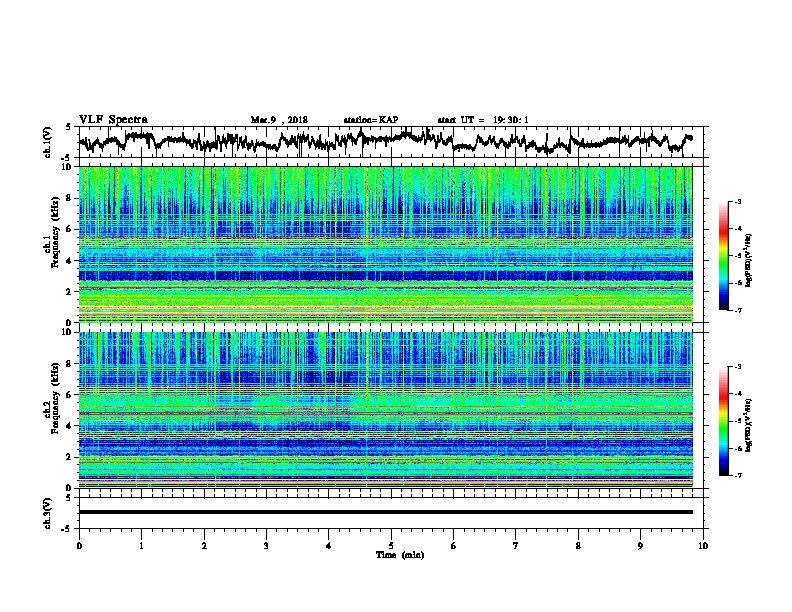Click time axis tick label 2

click(204, 546)
